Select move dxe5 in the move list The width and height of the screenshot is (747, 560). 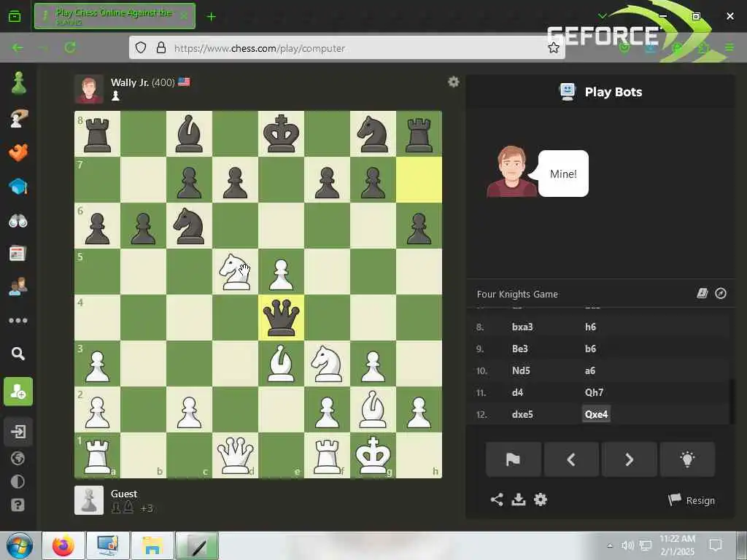(522, 414)
